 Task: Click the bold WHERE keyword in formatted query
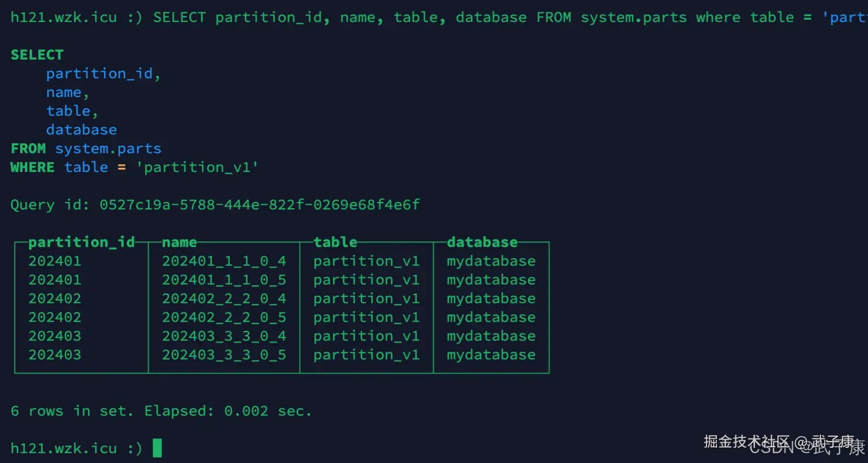pyautogui.click(x=32, y=167)
